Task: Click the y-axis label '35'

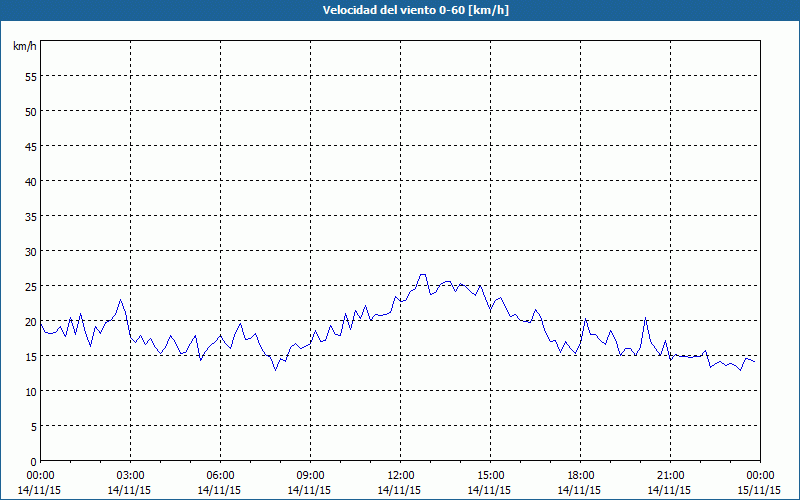Action: (x=31, y=216)
